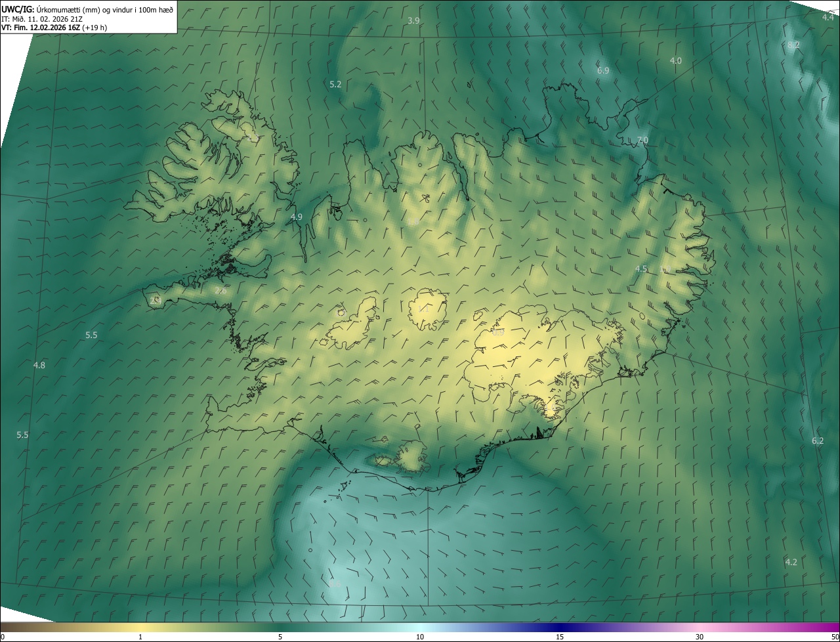Click the 4.5 value label

tap(641, 268)
